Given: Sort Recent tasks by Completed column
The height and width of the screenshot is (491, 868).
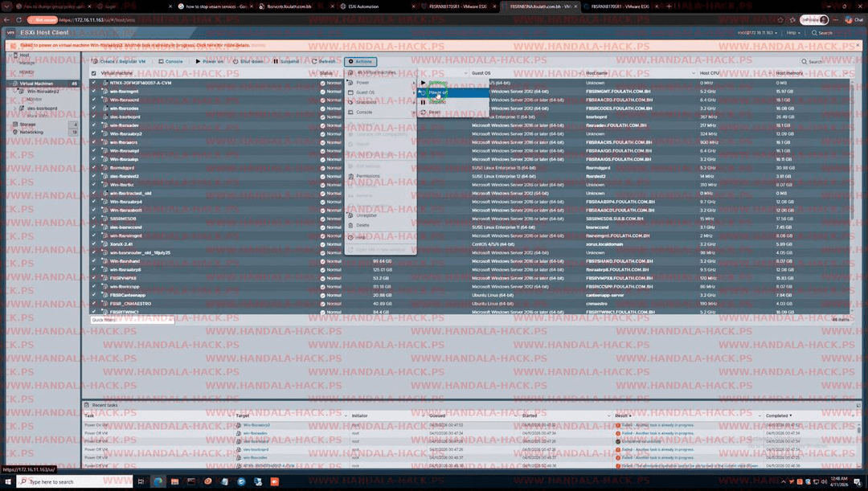Looking at the screenshot, I should (x=778, y=415).
